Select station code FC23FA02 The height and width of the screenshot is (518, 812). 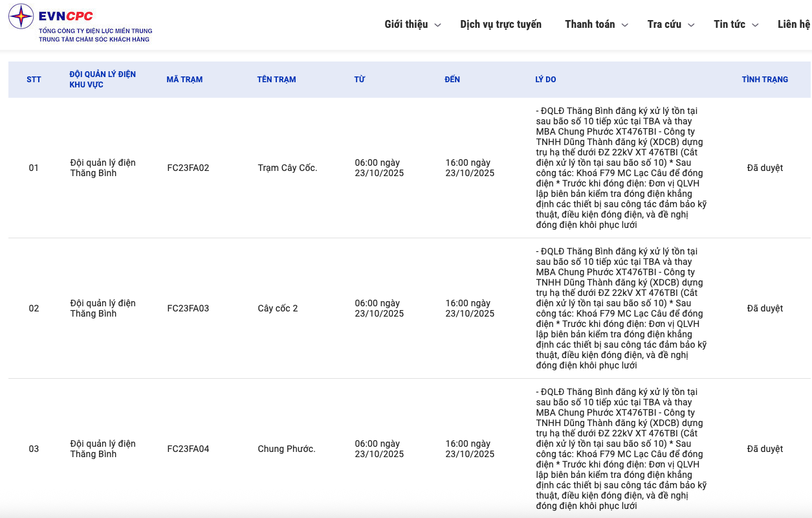click(x=188, y=168)
